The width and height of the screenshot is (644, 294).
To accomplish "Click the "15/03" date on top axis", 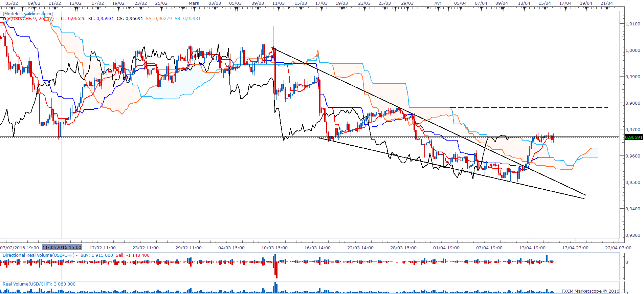I will [x=301, y=3].
